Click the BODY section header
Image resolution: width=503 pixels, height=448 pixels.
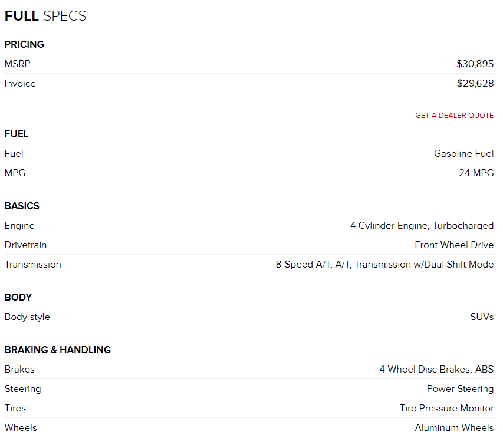pos(18,297)
